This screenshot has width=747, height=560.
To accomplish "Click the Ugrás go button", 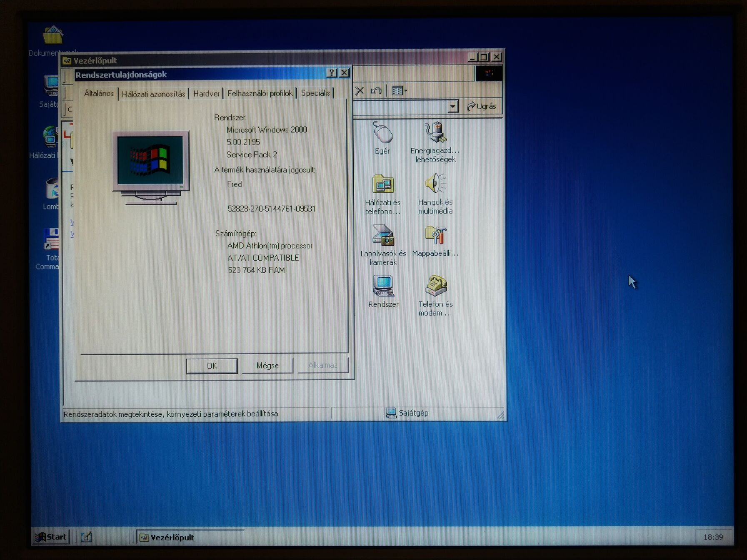I will (482, 107).
